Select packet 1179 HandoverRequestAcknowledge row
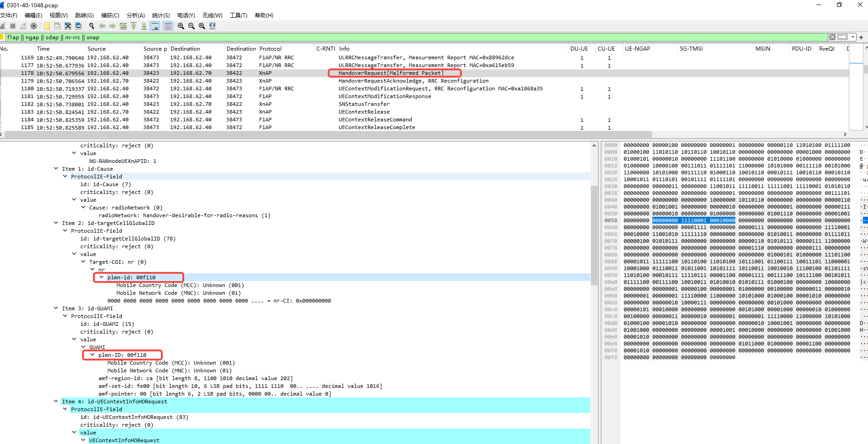This screenshot has height=444, width=868. pyautogui.click(x=424, y=81)
